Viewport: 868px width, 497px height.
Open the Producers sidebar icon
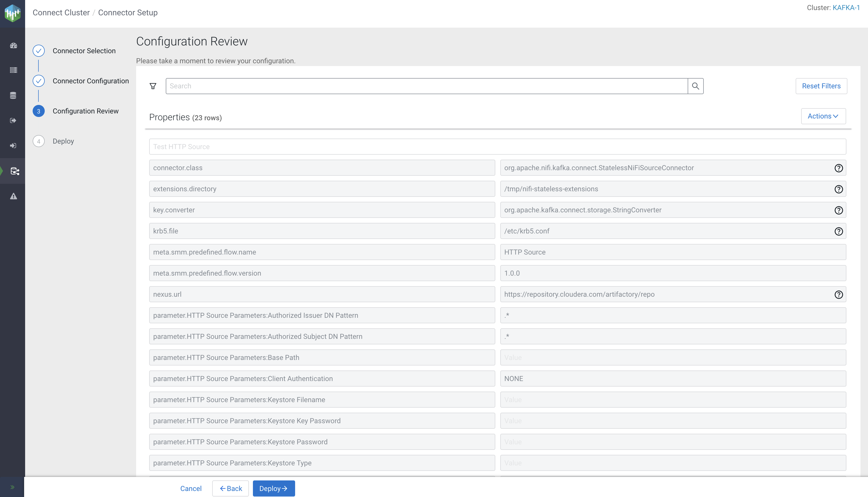pos(13,120)
